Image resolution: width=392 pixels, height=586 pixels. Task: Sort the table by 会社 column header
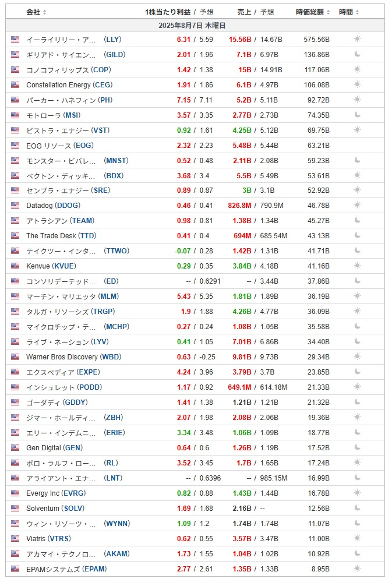36,12
